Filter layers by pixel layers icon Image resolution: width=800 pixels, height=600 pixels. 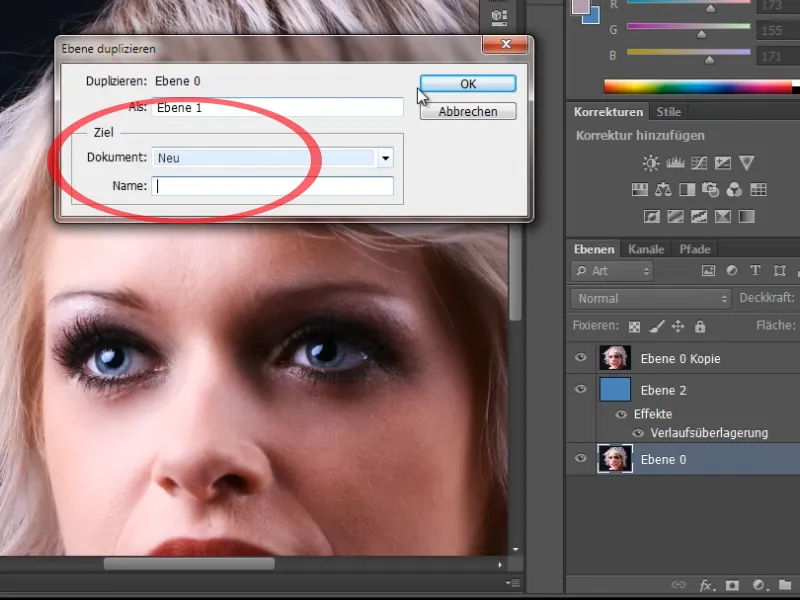point(708,271)
